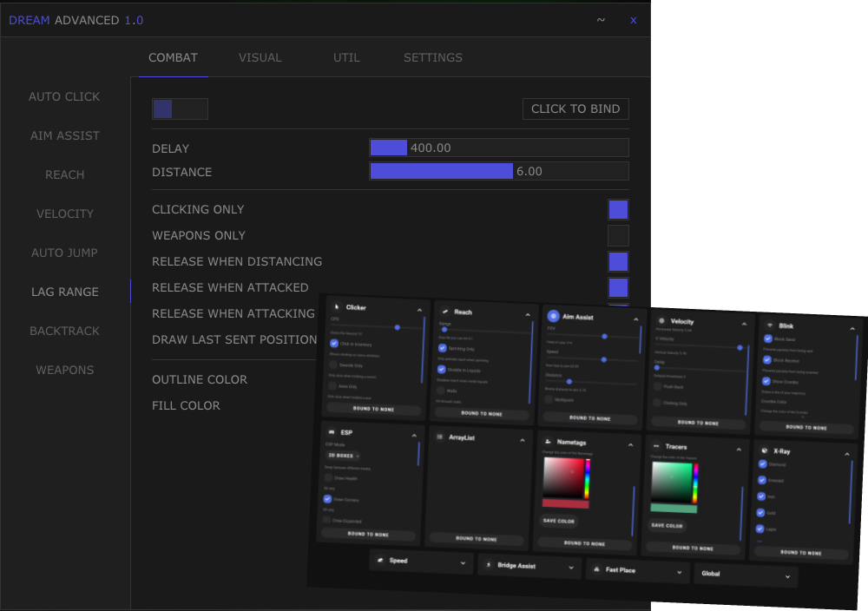Viewport: 868px width, 611px height.
Task: Click Save Color in Tracers panel
Action: click(667, 525)
